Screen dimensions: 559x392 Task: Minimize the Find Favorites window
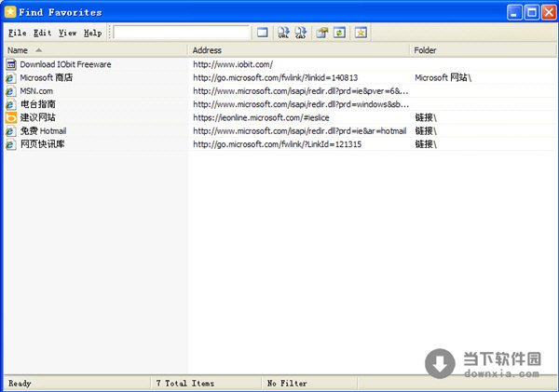tap(514, 12)
